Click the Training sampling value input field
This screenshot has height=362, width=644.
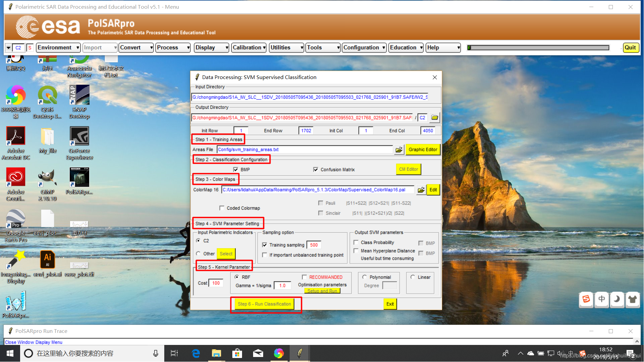315,244
